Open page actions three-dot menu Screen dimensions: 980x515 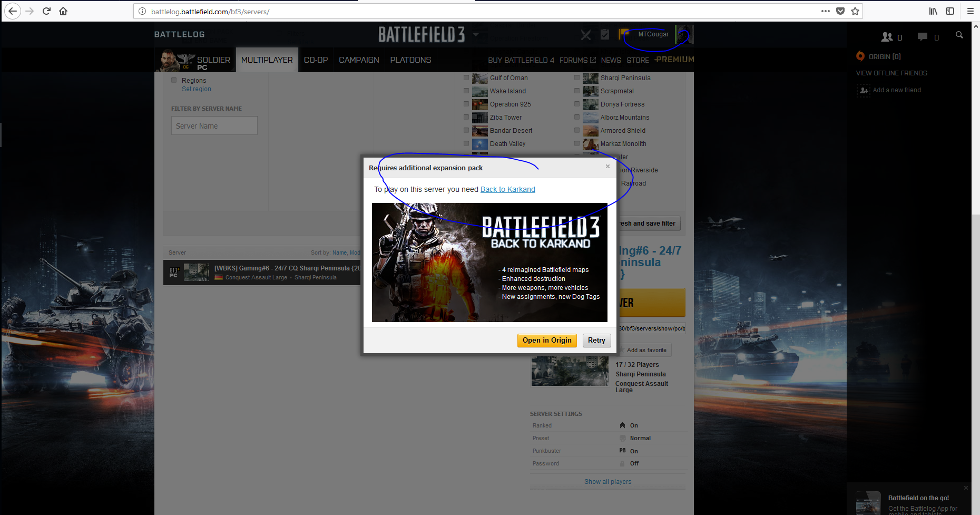tap(826, 11)
